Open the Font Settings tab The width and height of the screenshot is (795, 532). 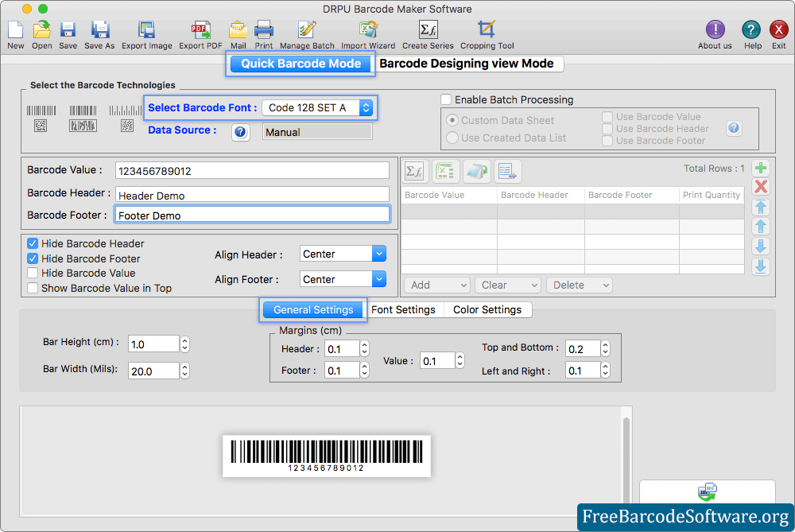403,309
